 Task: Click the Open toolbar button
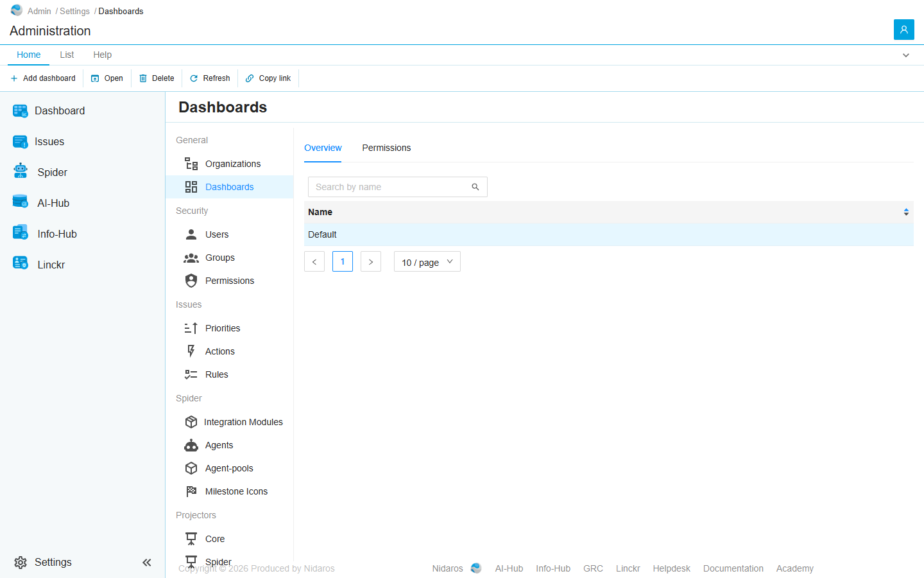point(107,78)
